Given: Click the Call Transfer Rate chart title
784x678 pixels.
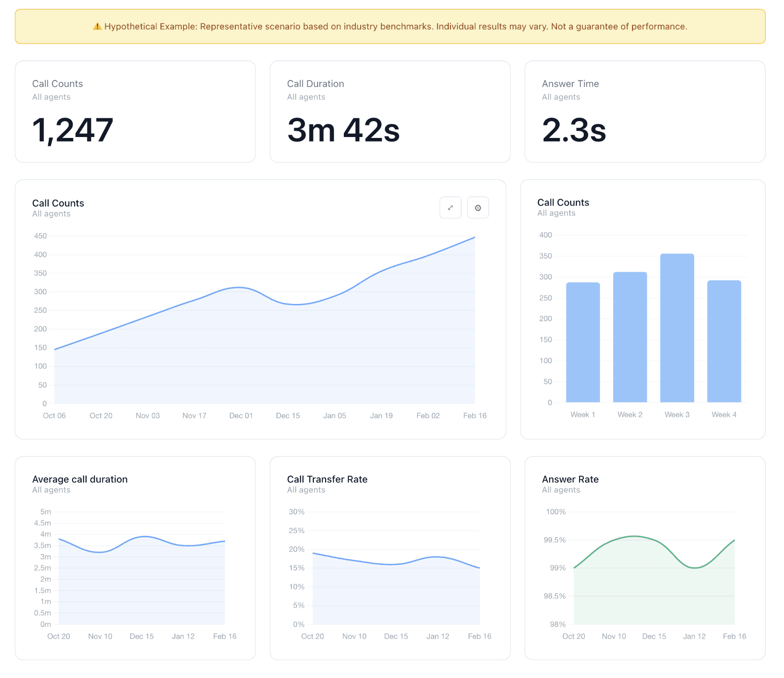Looking at the screenshot, I should [327, 479].
